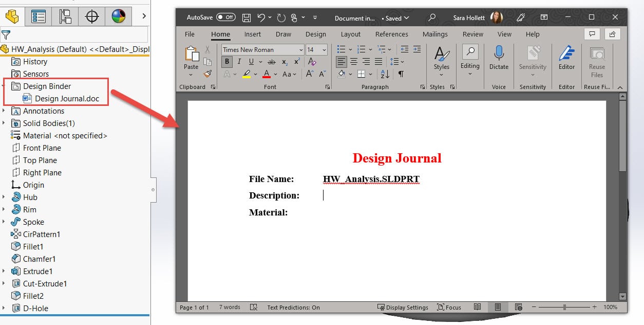Open the References tab
This screenshot has width=644, height=325.
pos(391,34)
